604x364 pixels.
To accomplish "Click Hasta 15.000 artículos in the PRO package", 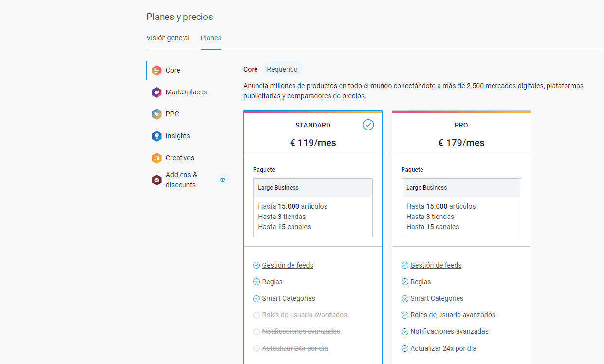I will pos(441,206).
